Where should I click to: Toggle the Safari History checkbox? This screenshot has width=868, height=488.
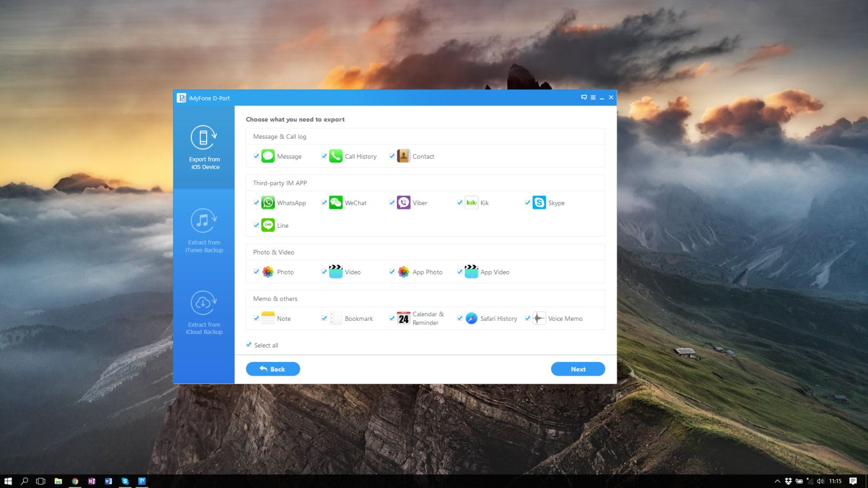pyautogui.click(x=460, y=318)
